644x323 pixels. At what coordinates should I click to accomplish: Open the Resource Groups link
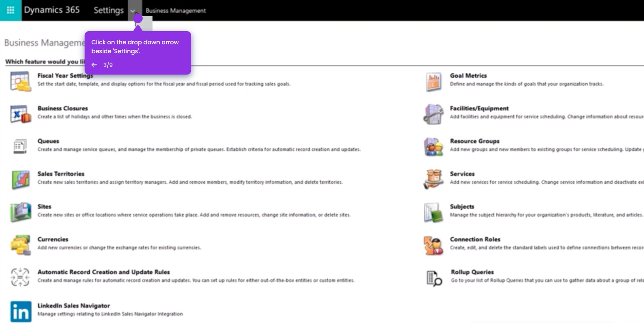(474, 141)
